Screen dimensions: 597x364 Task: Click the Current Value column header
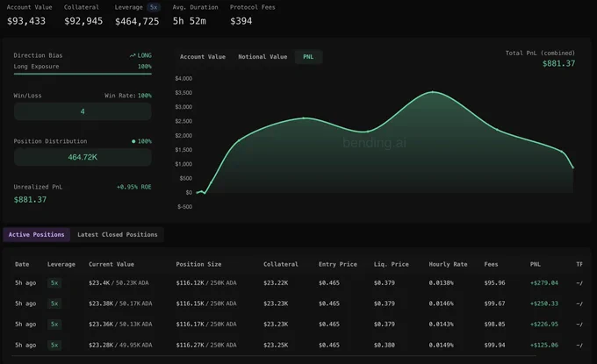[111, 264]
